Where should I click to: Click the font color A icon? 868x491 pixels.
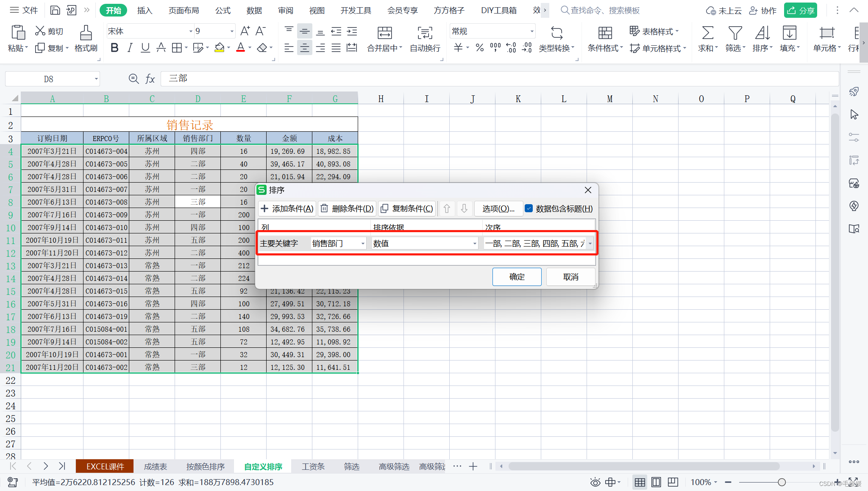240,47
